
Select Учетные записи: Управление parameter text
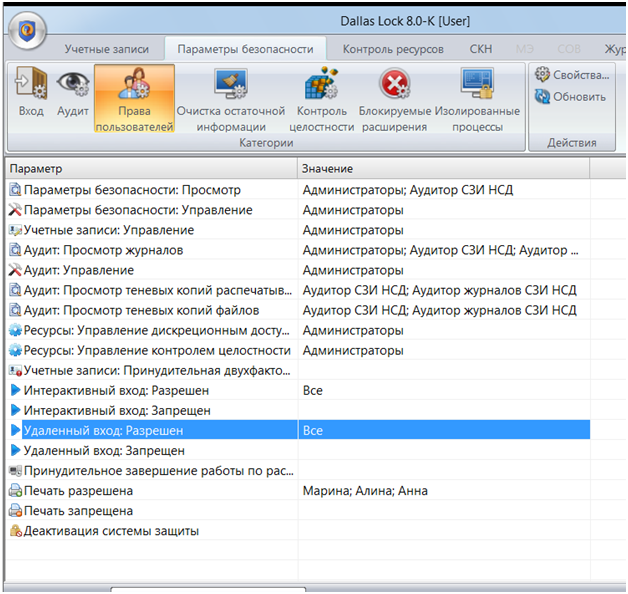pyautogui.click(x=109, y=230)
